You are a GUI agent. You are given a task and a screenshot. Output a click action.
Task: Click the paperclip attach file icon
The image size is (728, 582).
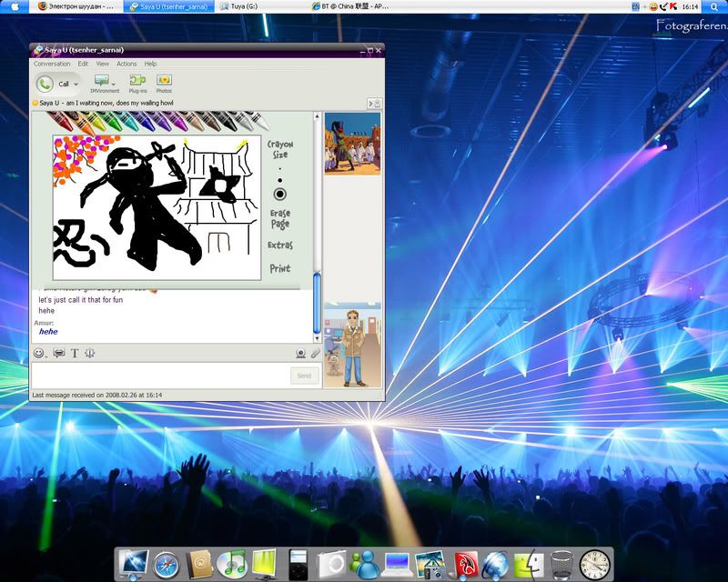[x=315, y=353]
